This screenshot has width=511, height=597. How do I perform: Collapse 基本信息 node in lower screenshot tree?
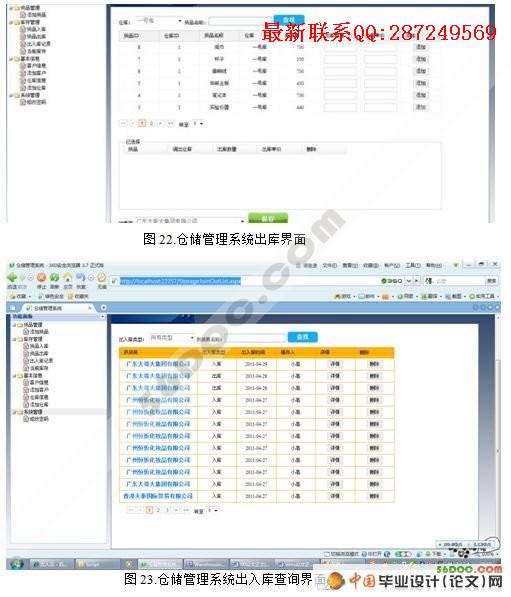click(15, 375)
